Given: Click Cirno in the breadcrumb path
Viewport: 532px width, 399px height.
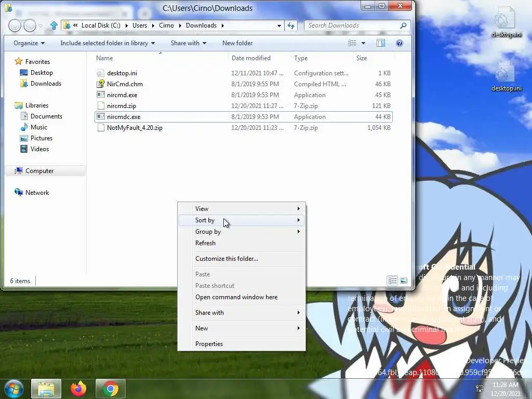Looking at the screenshot, I should (x=166, y=25).
